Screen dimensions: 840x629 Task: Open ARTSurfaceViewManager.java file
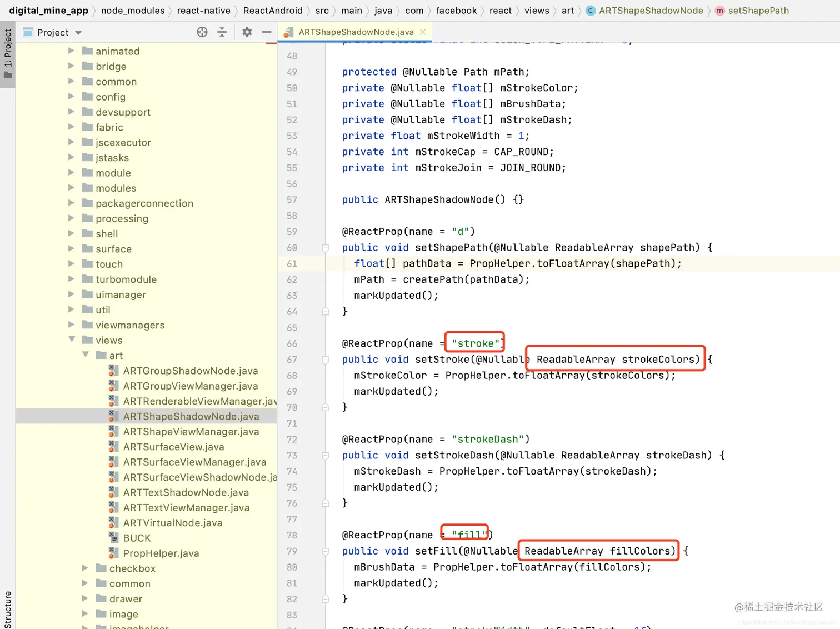(x=194, y=462)
